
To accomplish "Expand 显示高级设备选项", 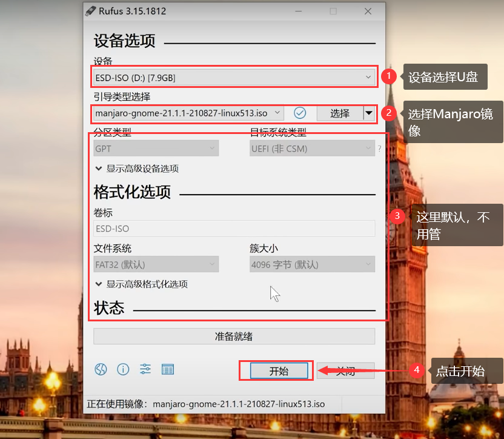I will 137,169.
